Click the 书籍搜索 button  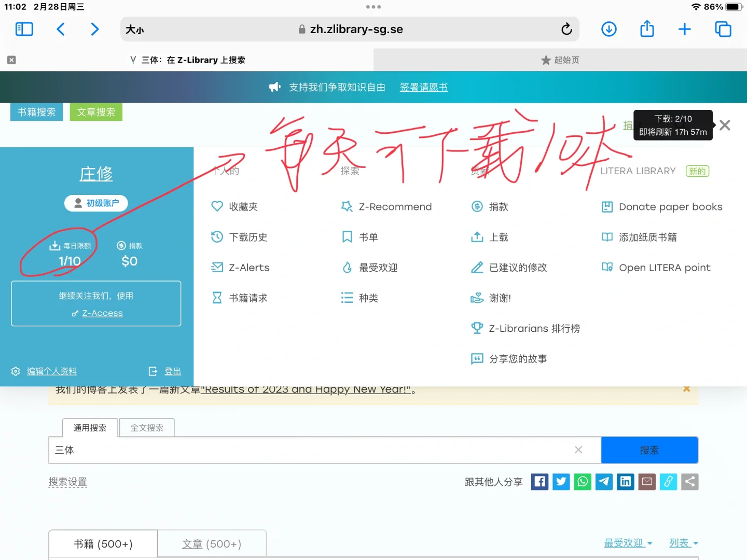point(36,112)
